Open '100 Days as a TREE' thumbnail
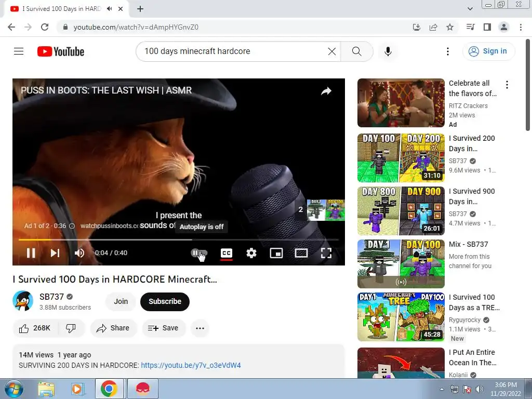The image size is (532, 399). [x=401, y=316]
